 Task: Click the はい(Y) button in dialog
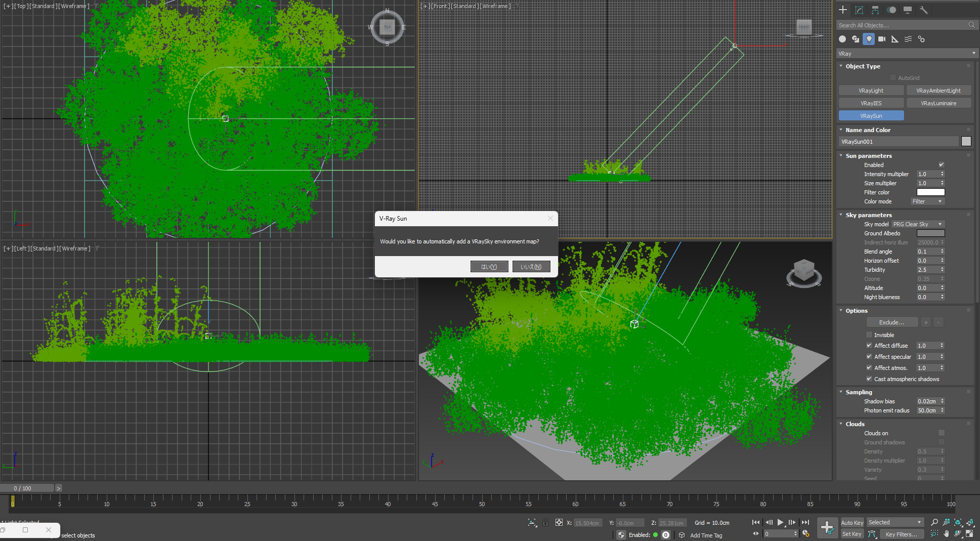point(489,267)
